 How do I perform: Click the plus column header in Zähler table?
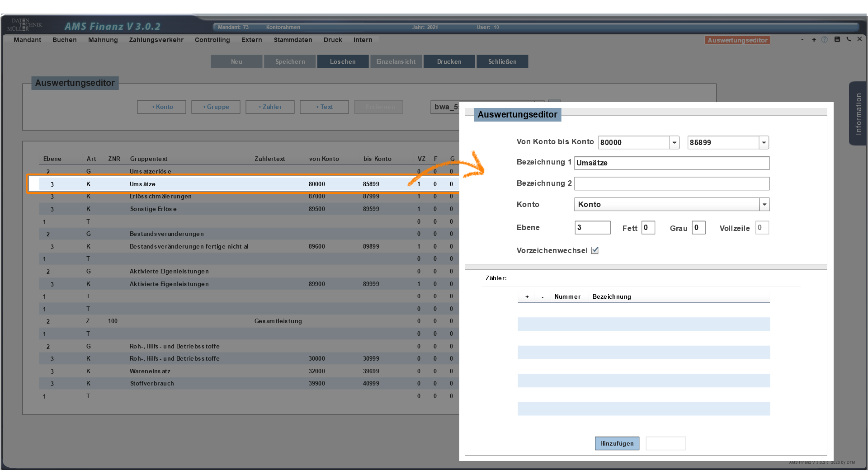pyautogui.click(x=527, y=297)
